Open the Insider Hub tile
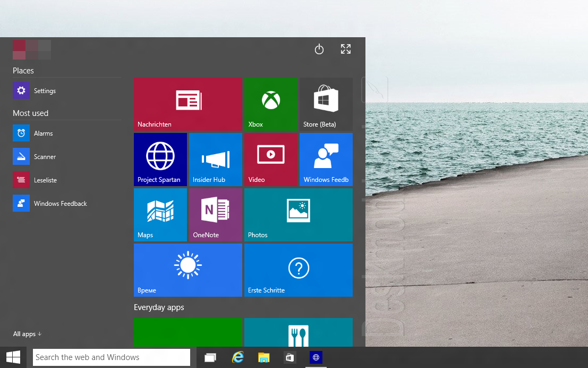The image size is (588, 368). pyautogui.click(x=216, y=159)
